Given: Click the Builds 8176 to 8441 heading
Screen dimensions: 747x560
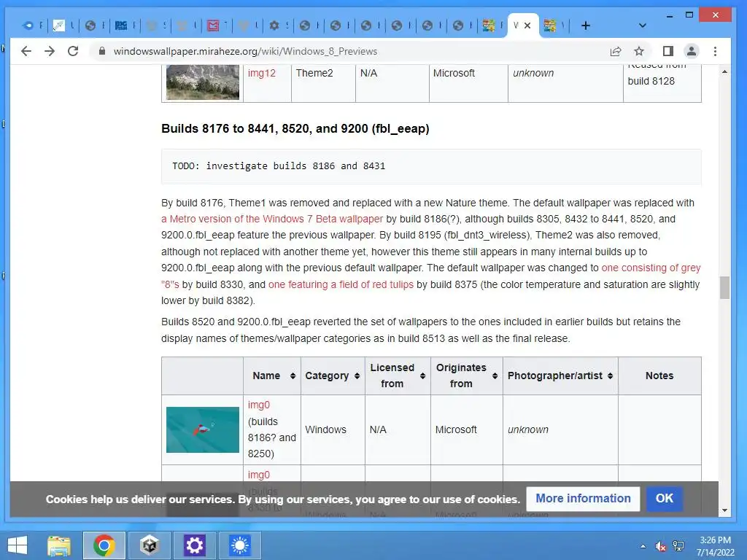Looking at the screenshot, I should click(295, 128).
